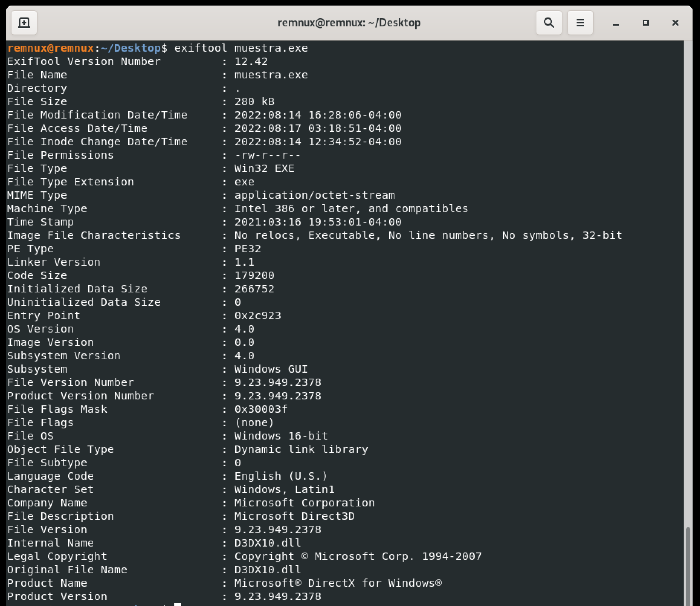Click the File Type value Win32 EXE
This screenshot has height=606, width=700.
coord(264,168)
